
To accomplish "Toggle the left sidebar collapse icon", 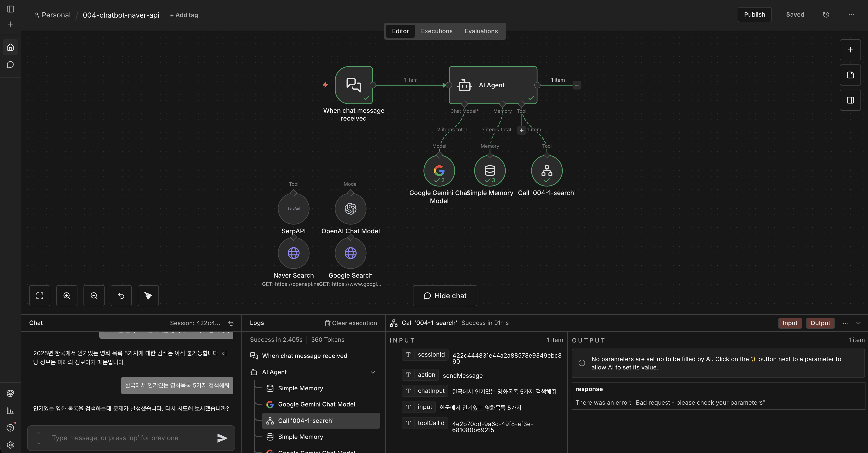I will 10,9.
